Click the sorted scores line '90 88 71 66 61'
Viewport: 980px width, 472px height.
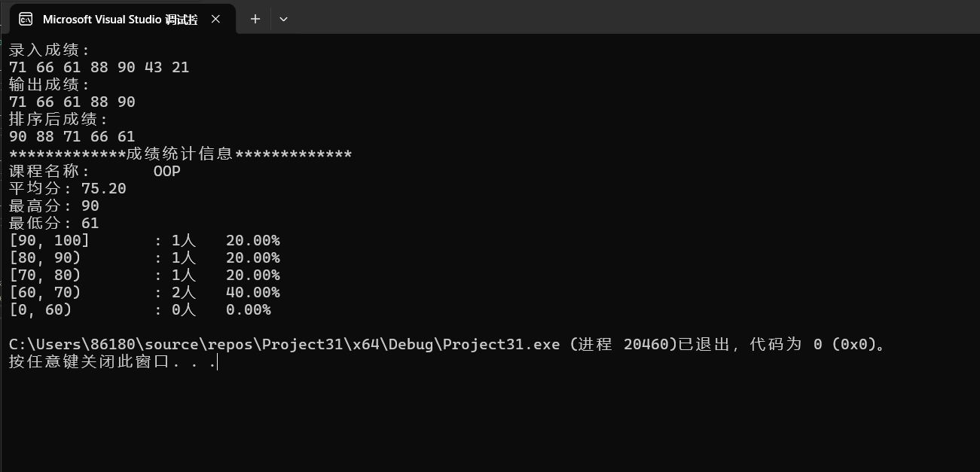coord(72,136)
